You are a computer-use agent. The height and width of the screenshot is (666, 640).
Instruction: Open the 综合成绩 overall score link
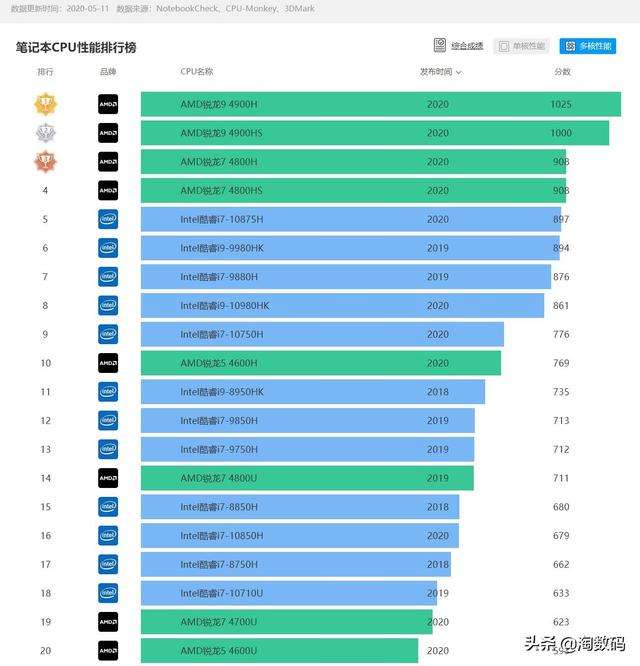coord(467,46)
